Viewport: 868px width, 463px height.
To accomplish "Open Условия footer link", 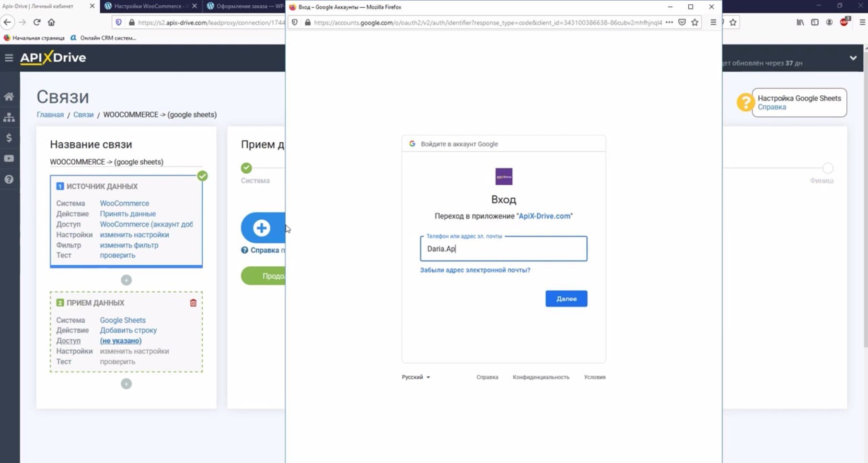I will coord(594,377).
